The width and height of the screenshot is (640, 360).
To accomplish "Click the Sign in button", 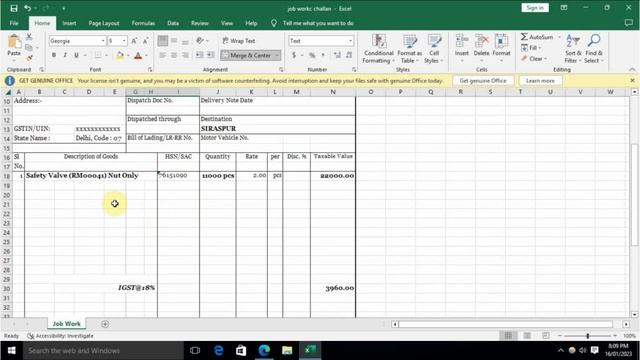I will tap(535, 8).
